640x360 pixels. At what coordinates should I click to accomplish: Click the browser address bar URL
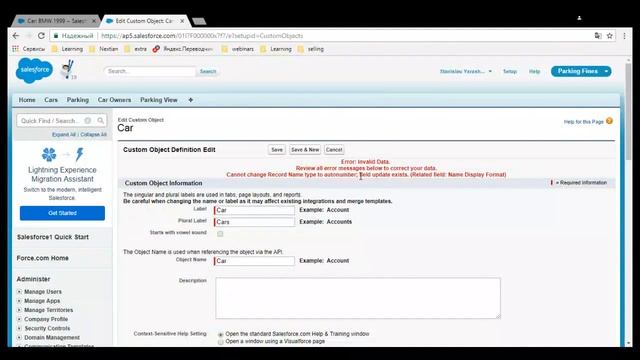pyautogui.click(x=202, y=36)
